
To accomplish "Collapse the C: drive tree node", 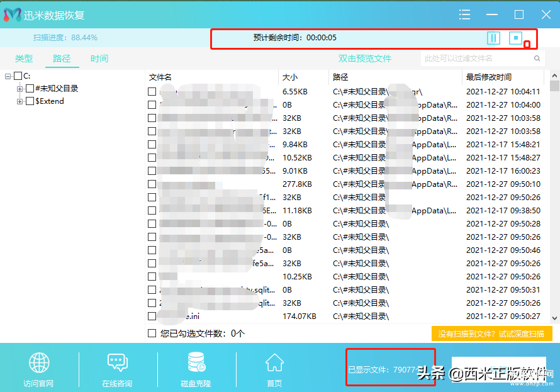I will [8, 76].
